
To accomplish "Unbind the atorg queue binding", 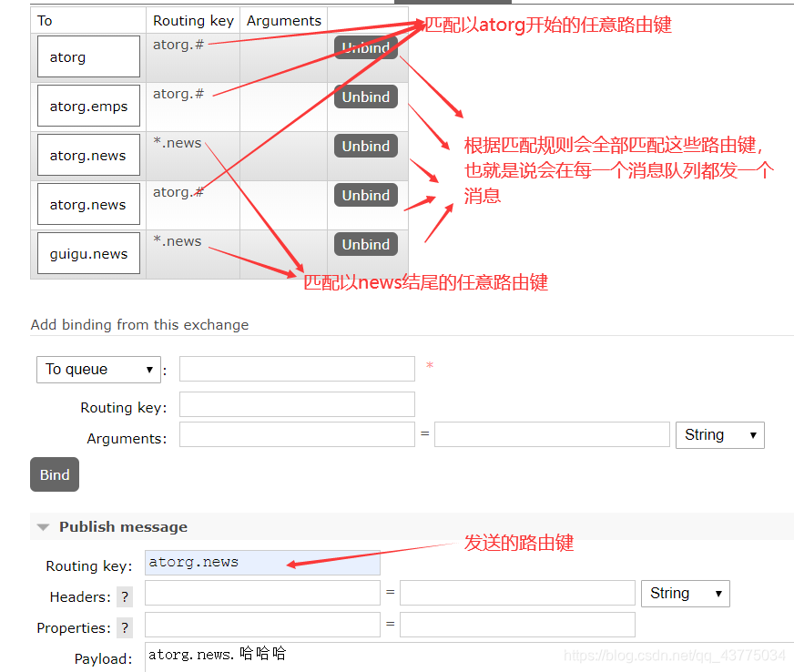I will click(366, 47).
